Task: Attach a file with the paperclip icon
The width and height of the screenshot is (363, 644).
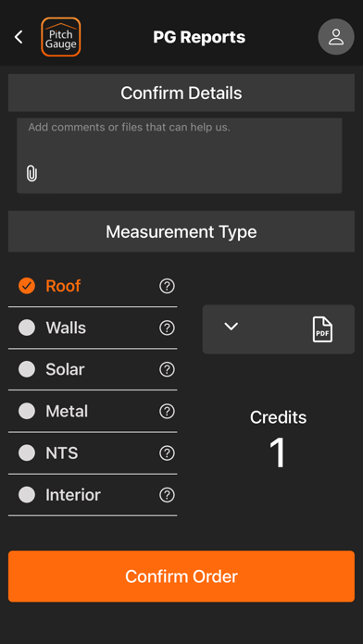Action: [31, 173]
